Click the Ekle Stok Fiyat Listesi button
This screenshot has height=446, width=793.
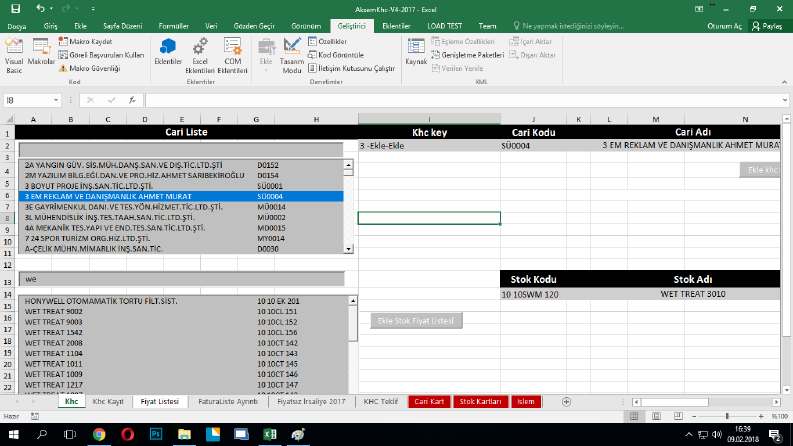click(x=416, y=321)
